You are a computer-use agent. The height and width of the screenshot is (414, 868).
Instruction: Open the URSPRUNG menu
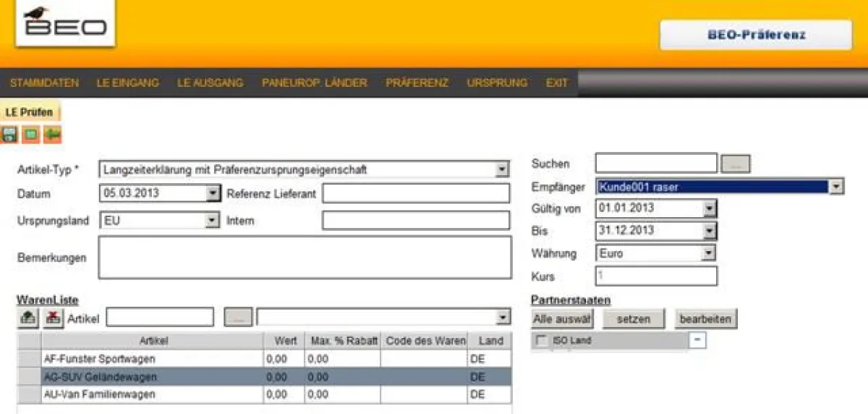click(x=497, y=83)
